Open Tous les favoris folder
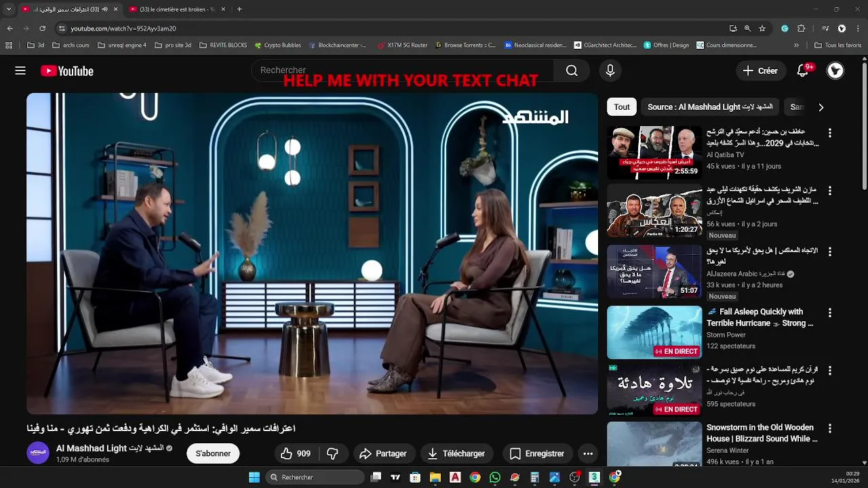 click(838, 45)
